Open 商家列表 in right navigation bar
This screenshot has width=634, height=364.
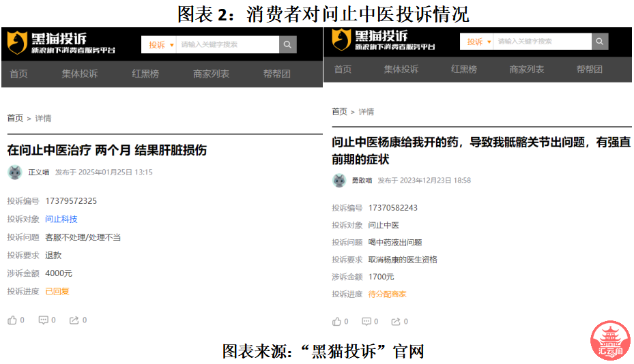click(x=527, y=69)
